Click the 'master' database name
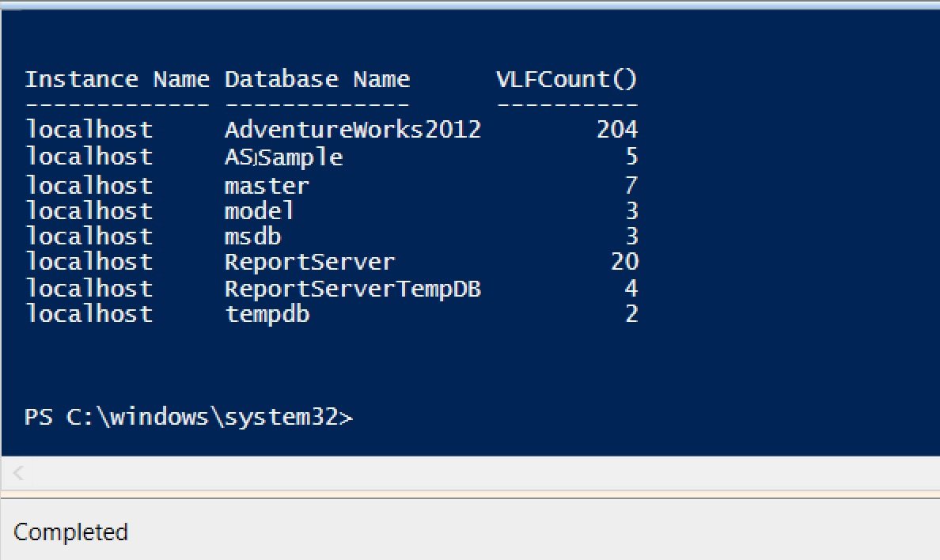This screenshot has width=940, height=560. coord(267,185)
